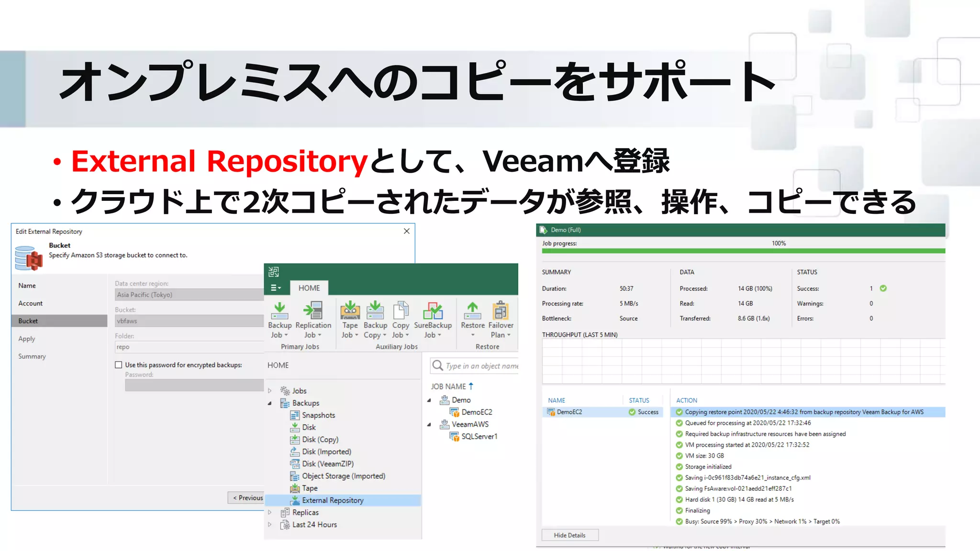The image size is (980, 551).
Task: Close the Edit External Repository dialog
Action: tap(407, 231)
